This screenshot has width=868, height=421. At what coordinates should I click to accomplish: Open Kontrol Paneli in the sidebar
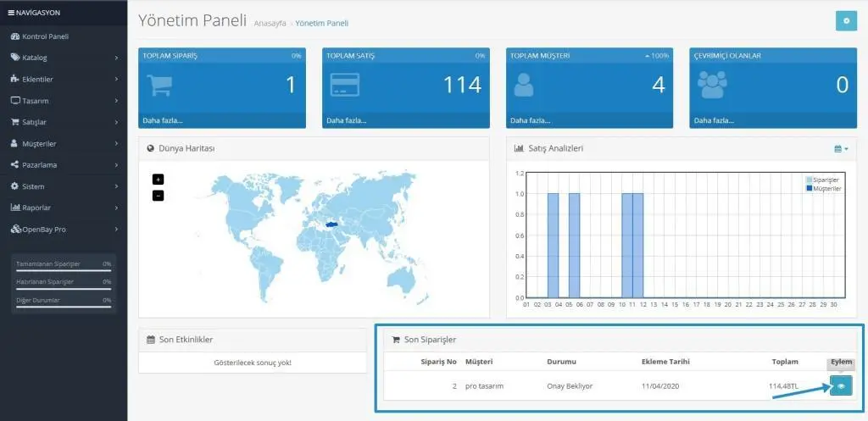tap(64, 36)
